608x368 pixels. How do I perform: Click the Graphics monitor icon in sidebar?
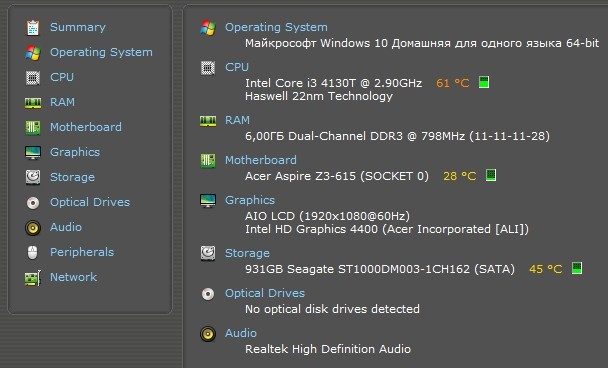pos(33,152)
